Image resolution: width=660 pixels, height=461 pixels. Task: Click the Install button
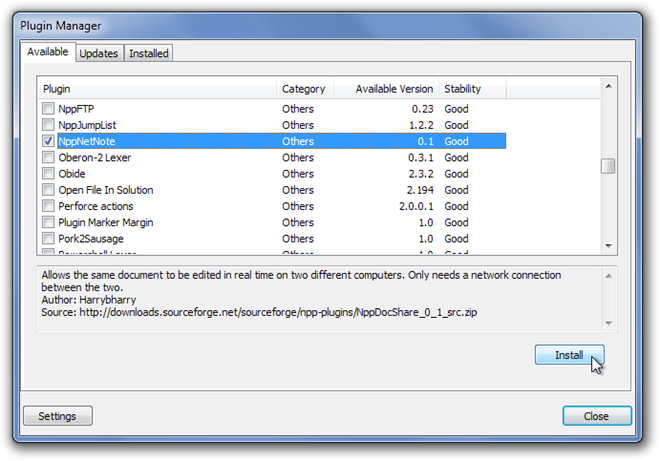[x=569, y=355]
